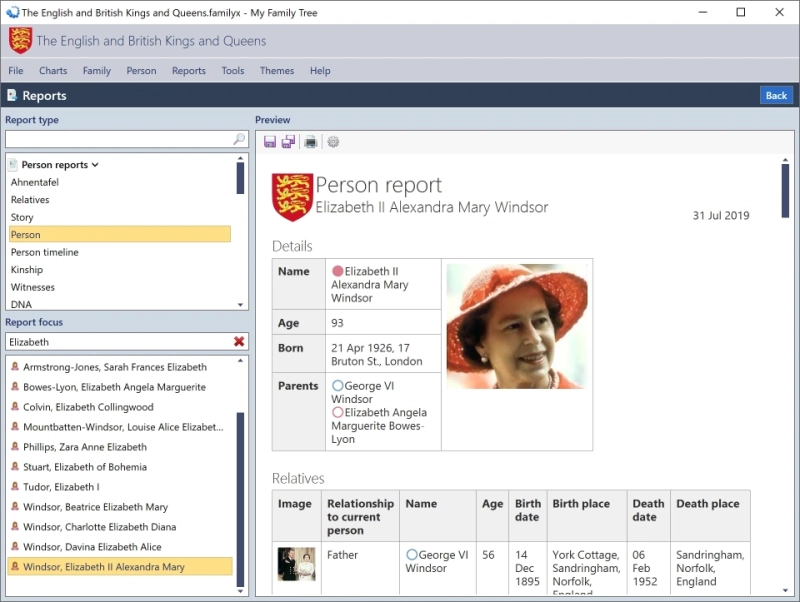The height and width of the screenshot is (602, 800).
Task: Click the Report focus list scrollbar thumb
Action: (240, 499)
